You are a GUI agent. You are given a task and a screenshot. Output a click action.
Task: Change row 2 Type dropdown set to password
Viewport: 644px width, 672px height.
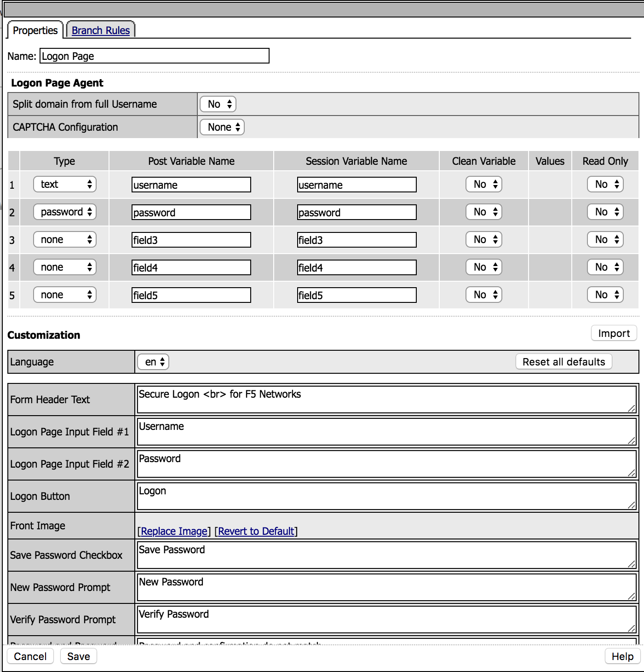click(x=65, y=212)
